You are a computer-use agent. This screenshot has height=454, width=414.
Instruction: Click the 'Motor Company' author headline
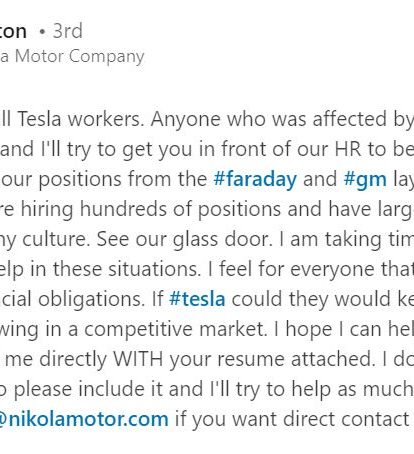(80, 56)
